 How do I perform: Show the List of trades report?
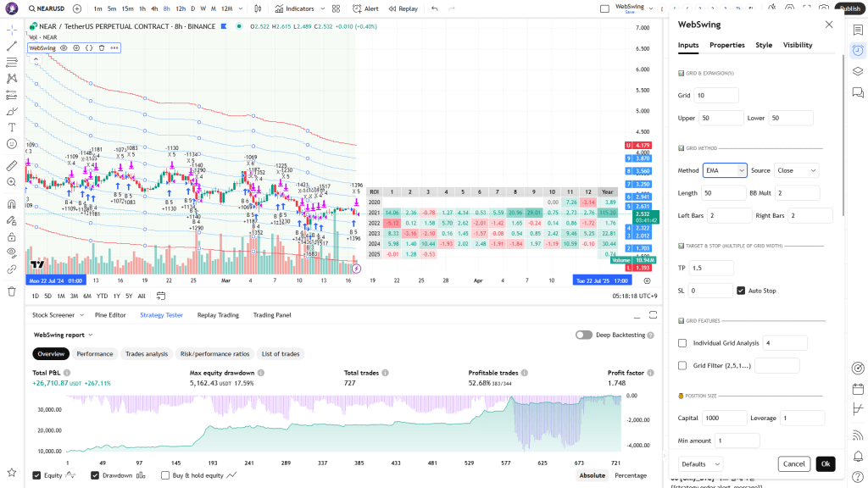click(279, 354)
